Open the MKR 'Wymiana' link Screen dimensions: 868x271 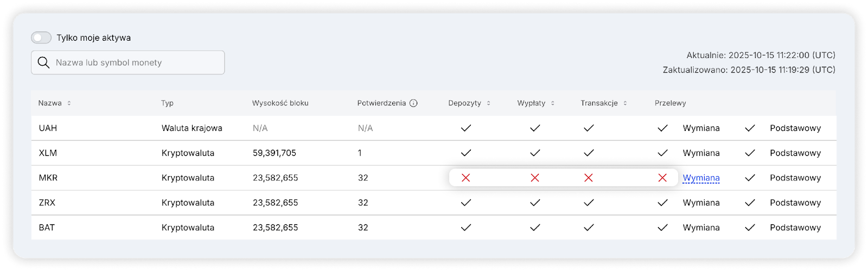[x=701, y=178]
